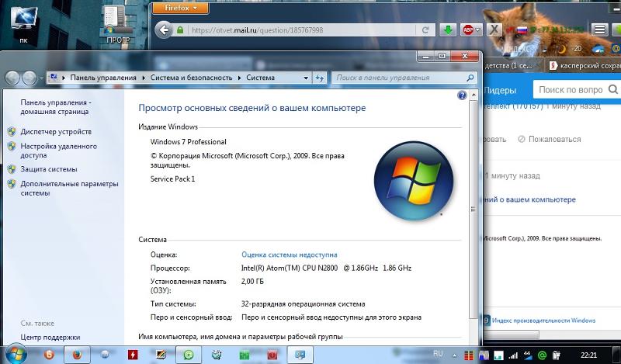Click 'Оценка системы недоступна' link
The width and height of the screenshot is (621, 364).
click(289, 255)
